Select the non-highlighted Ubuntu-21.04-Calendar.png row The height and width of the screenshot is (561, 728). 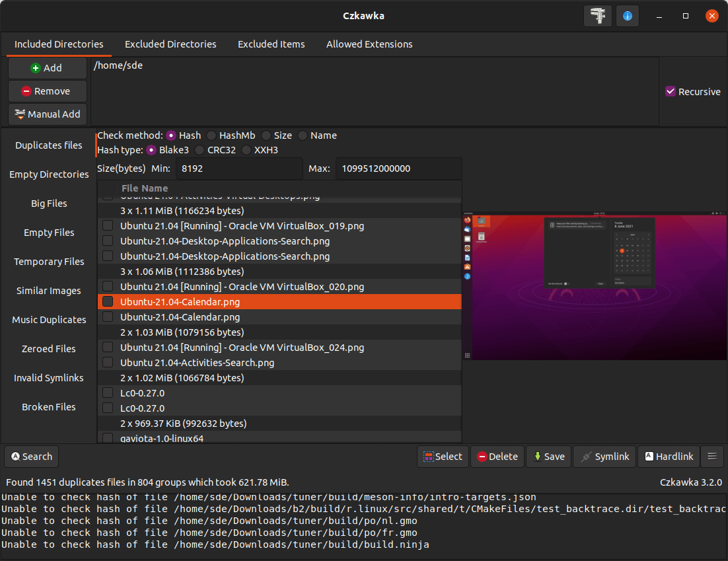(x=279, y=317)
